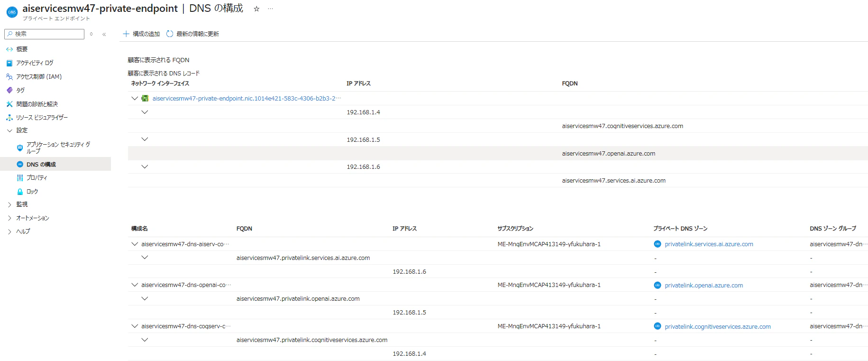The width and height of the screenshot is (868, 361).
Task: Click the DNS ゾーン グループ column header
Action: pyautogui.click(x=833, y=229)
